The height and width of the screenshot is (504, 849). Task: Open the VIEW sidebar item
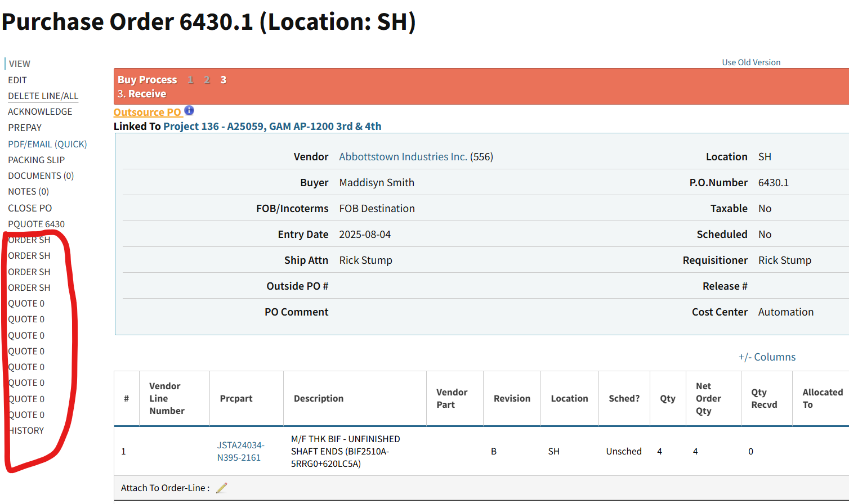point(20,64)
